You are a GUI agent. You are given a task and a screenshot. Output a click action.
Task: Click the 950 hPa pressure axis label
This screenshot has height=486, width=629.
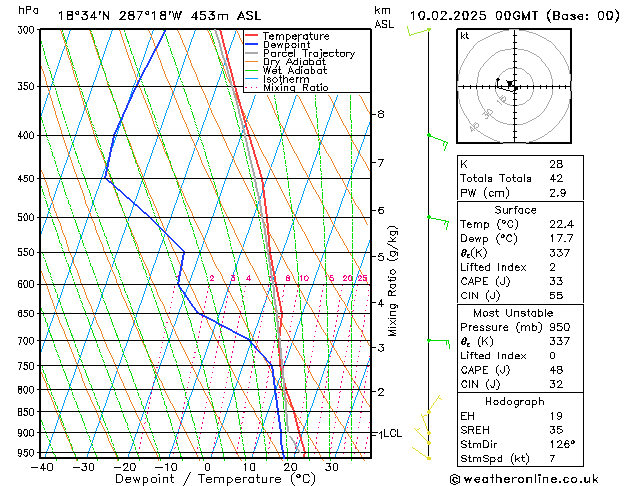(26, 453)
